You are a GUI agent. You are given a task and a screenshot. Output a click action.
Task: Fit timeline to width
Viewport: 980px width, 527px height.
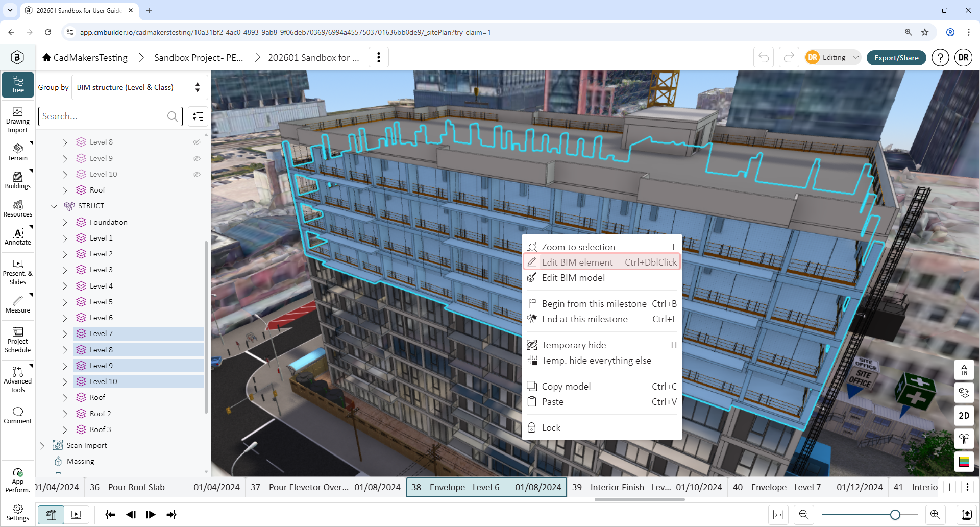[778, 515]
